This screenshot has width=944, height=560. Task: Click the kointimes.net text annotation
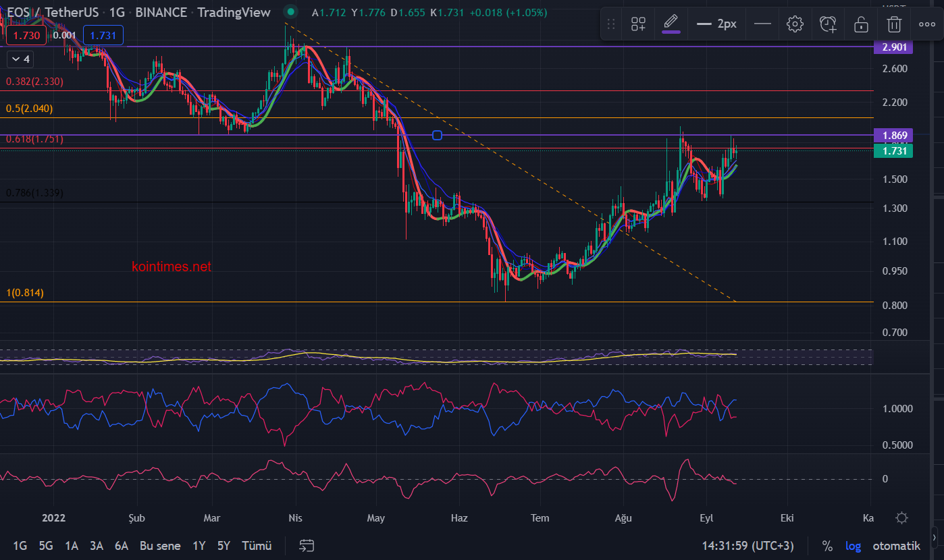tap(171, 267)
